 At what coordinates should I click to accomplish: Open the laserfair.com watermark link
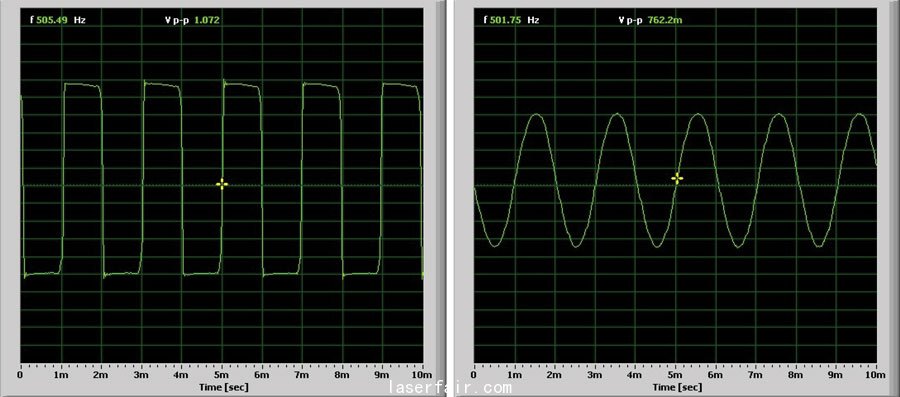point(449,388)
